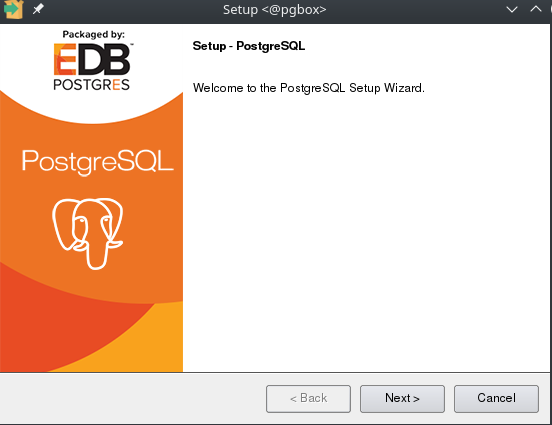Click the 'Setup - PostgreSQL' heading
552x425 pixels.
[x=249, y=46]
